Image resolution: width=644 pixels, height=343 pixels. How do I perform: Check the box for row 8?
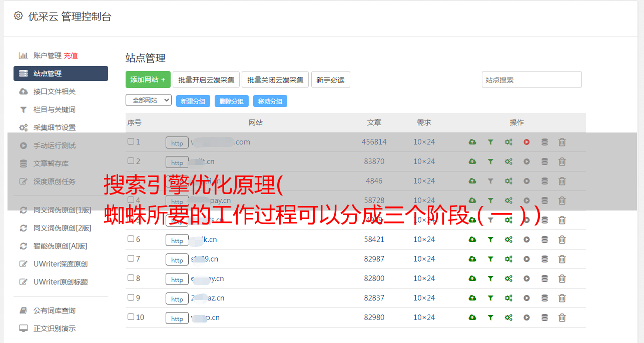pos(131,278)
